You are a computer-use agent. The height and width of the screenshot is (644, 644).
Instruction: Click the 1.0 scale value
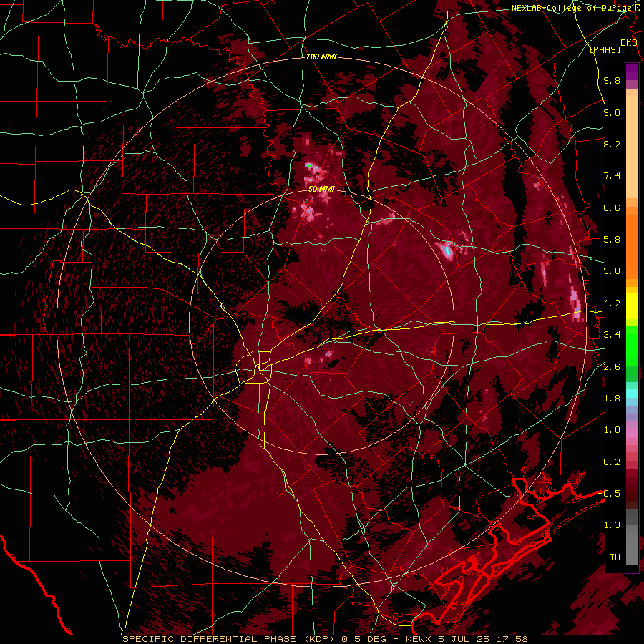[x=612, y=431]
